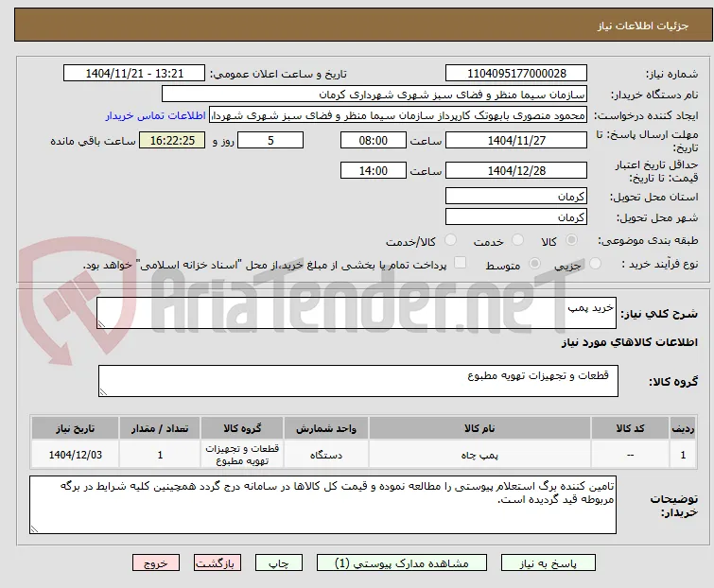Image resolution: width=714 pixels, height=588 pixels.
Task: Click the پاسخ به نیاز button
Action: (549, 563)
